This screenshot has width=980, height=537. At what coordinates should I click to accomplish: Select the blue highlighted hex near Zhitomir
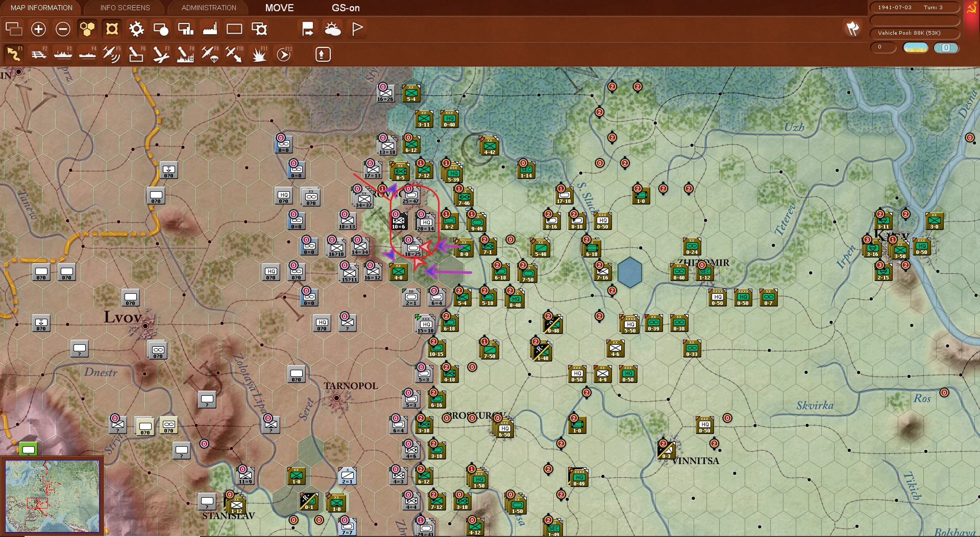[x=630, y=272]
